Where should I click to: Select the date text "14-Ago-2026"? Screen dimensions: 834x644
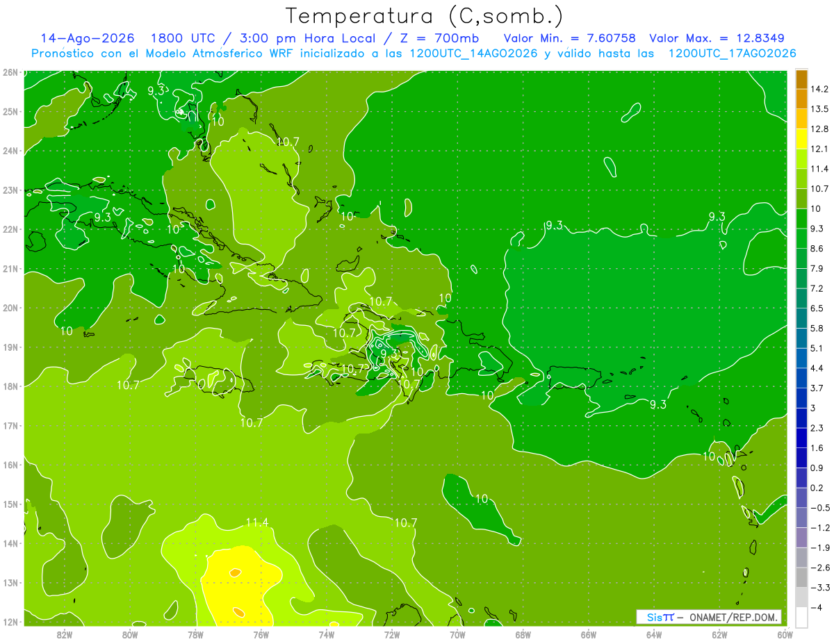[x=87, y=38]
